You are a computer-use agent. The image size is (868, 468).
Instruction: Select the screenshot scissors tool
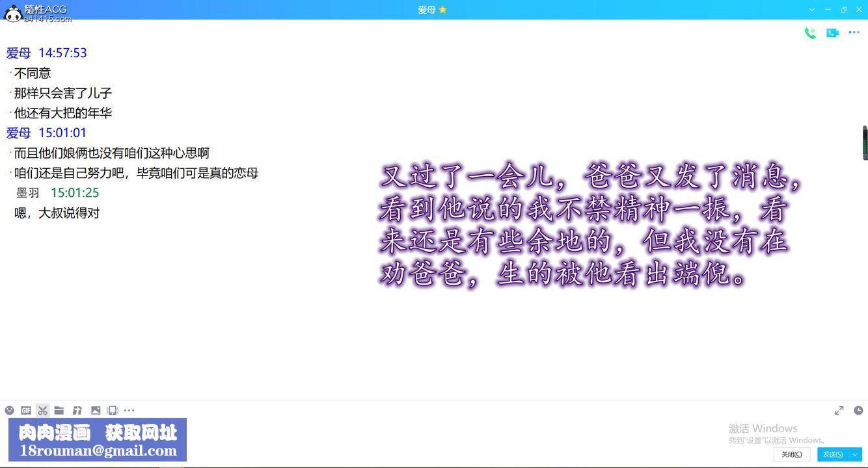42,410
